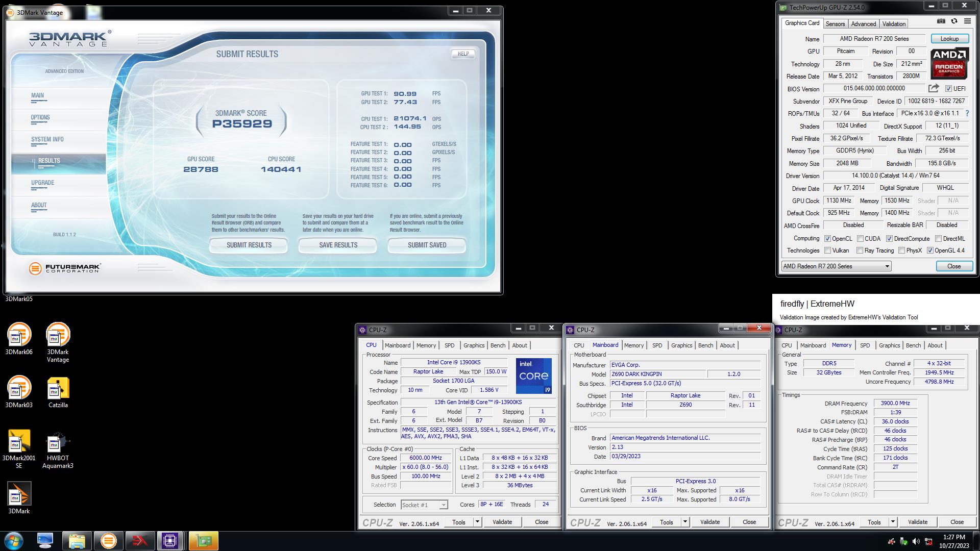Toggle the UEFI checkbox in GPU-Z

pyautogui.click(x=948, y=89)
